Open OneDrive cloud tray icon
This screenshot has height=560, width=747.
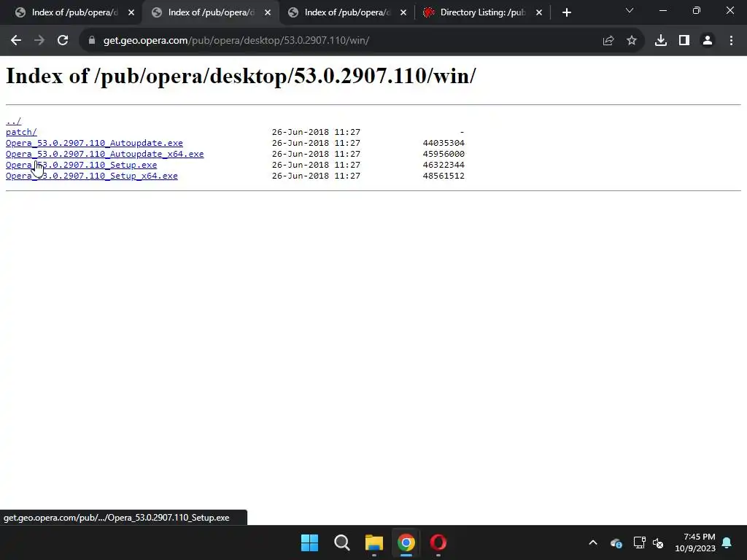(616, 542)
